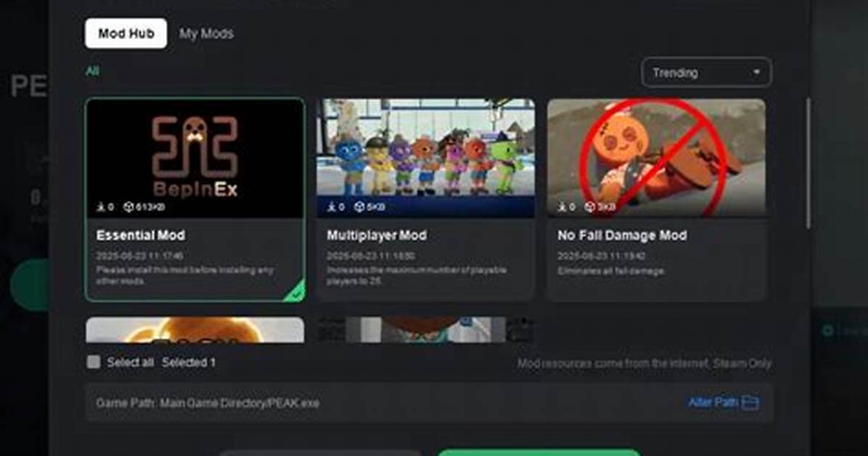Click the Game Path field showing PEAK.exe
The width and height of the screenshot is (868, 456).
(x=428, y=403)
